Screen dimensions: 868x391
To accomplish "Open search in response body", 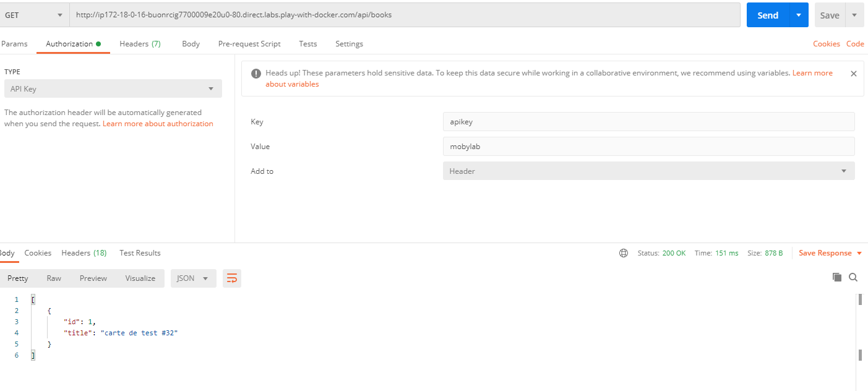I will pyautogui.click(x=853, y=277).
